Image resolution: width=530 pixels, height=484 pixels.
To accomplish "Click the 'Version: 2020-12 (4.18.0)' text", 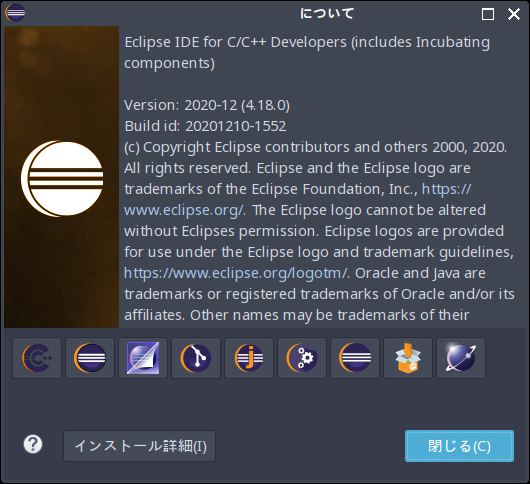I will pyautogui.click(x=207, y=105).
